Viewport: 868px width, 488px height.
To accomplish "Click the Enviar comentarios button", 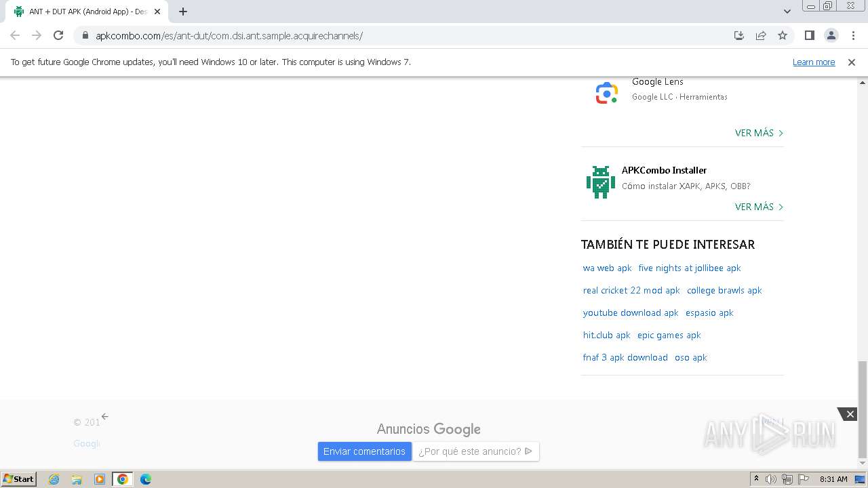I will point(364,451).
